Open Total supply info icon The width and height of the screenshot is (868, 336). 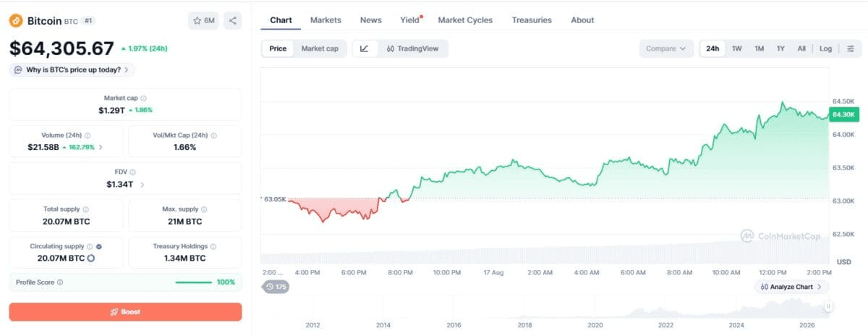coord(86,209)
